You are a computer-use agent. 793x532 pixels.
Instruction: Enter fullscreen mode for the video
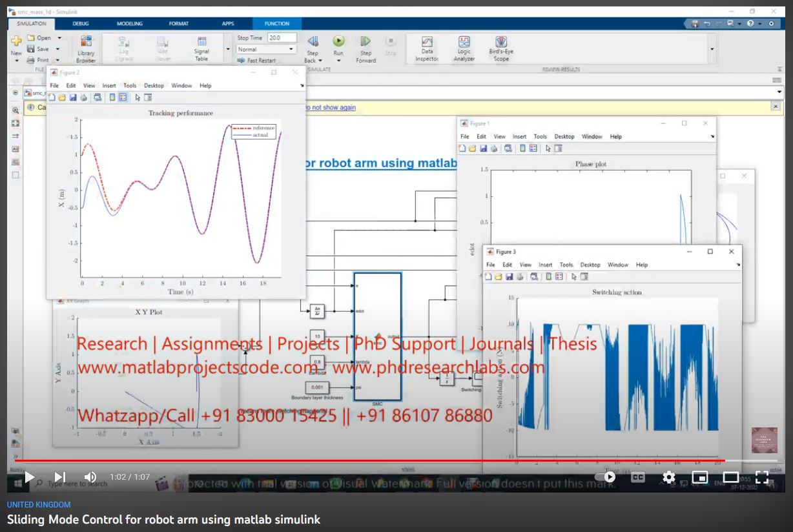tap(762, 477)
